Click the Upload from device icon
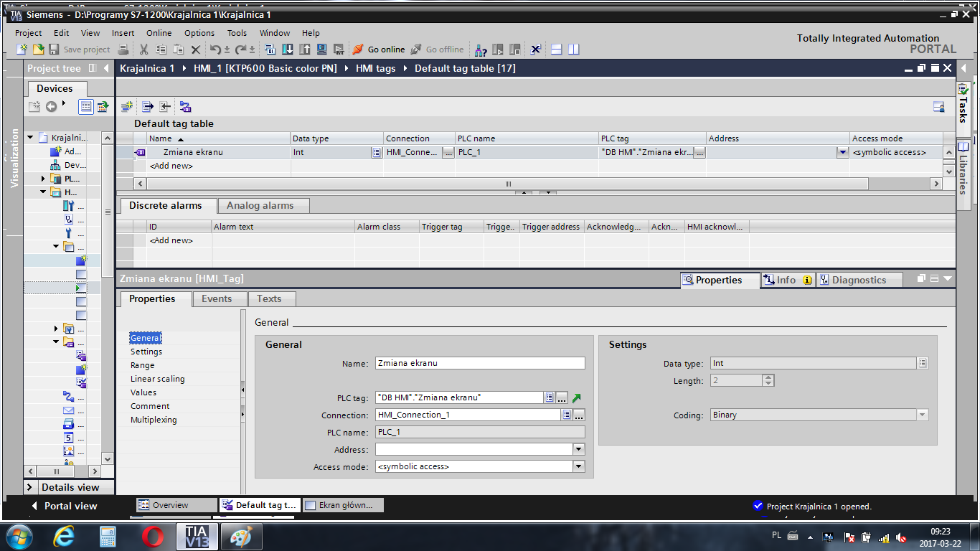The height and width of the screenshot is (551, 980). coord(305,50)
